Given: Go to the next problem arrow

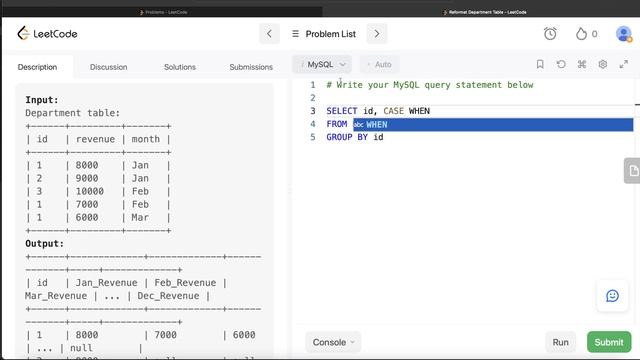Looking at the screenshot, I should [377, 34].
